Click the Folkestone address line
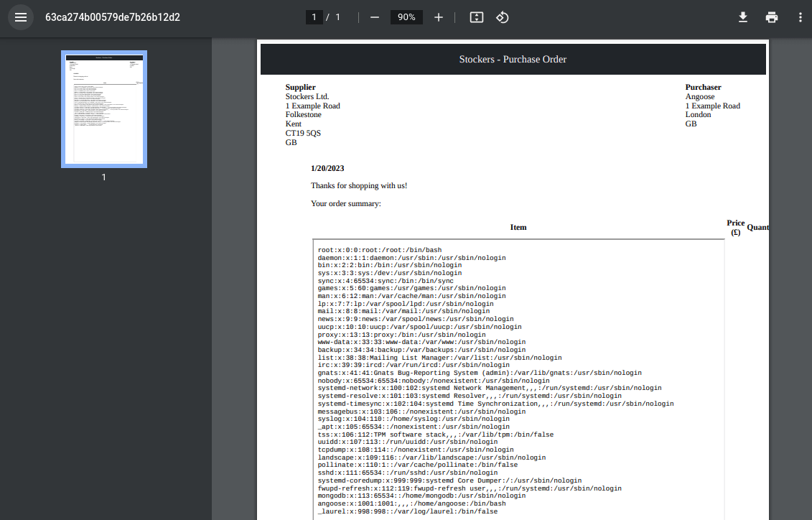 pyautogui.click(x=303, y=114)
